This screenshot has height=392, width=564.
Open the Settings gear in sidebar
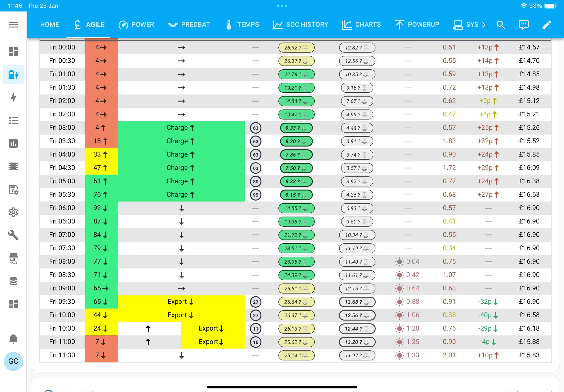coord(13,212)
